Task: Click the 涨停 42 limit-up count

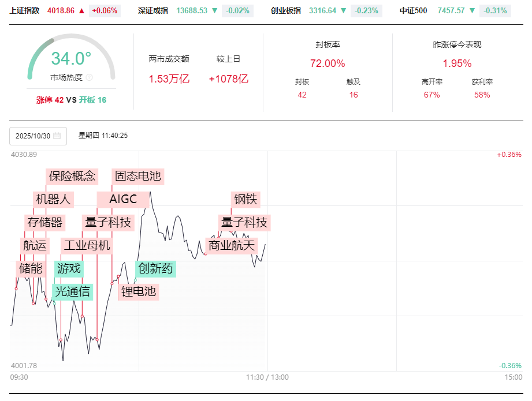Action: (50, 100)
